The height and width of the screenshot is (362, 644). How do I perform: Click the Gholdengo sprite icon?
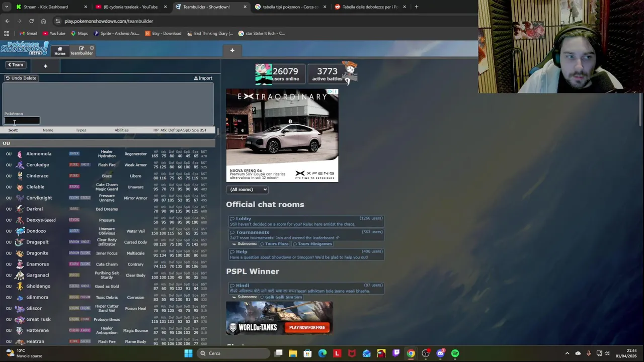click(20, 286)
